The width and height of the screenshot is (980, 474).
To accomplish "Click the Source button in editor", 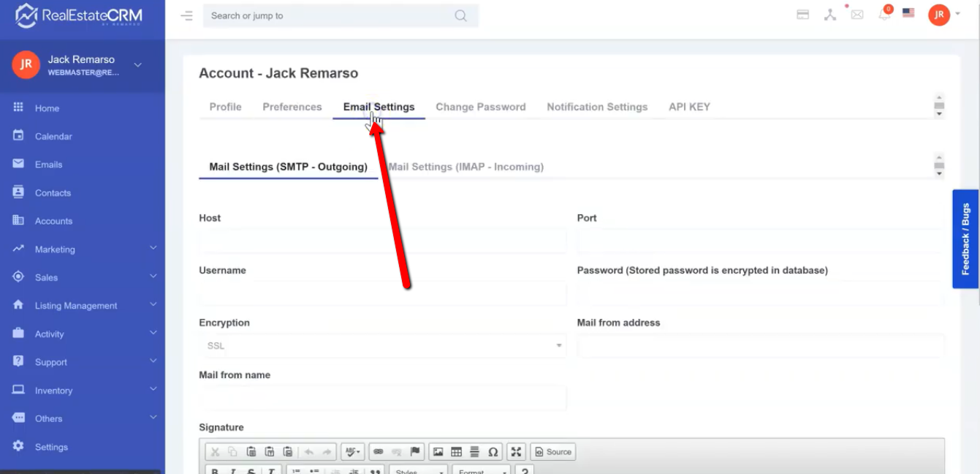I will 552,452.
